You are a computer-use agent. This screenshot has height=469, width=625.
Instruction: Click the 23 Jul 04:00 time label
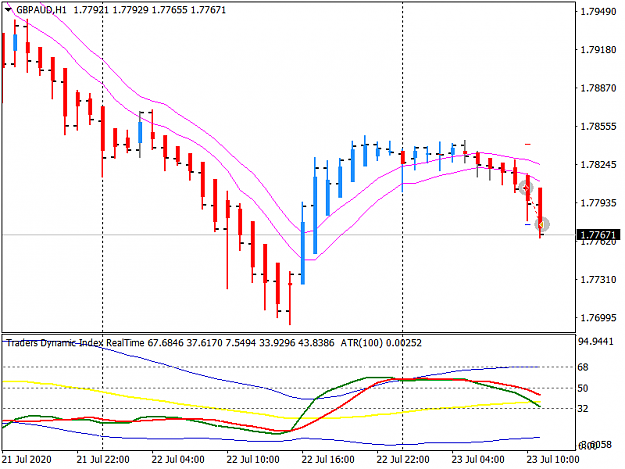[x=478, y=459]
